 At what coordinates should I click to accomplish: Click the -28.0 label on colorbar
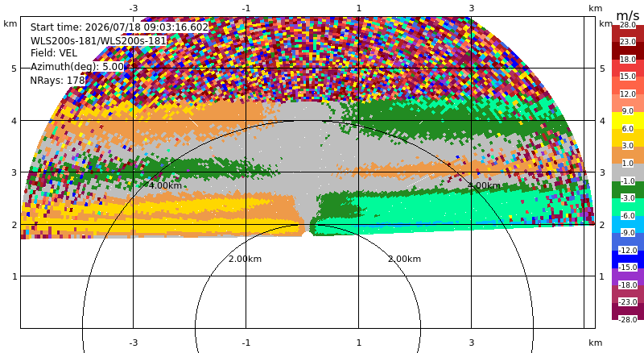click(x=628, y=319)
